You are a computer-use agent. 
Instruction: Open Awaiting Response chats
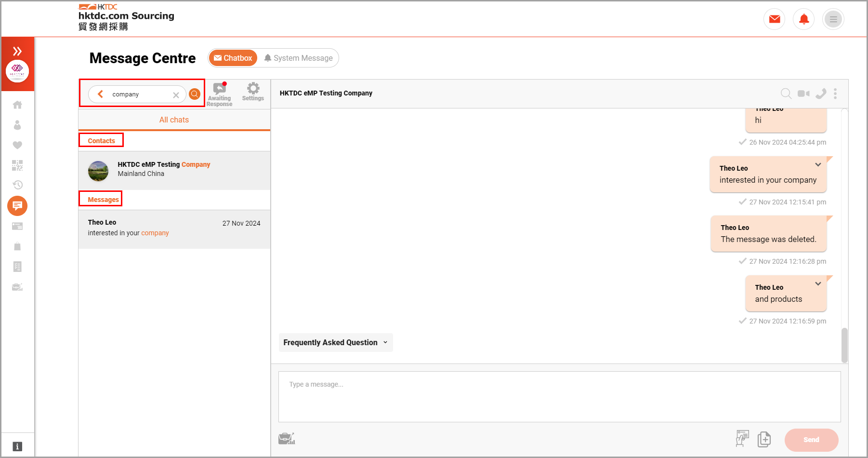(219, 94)
